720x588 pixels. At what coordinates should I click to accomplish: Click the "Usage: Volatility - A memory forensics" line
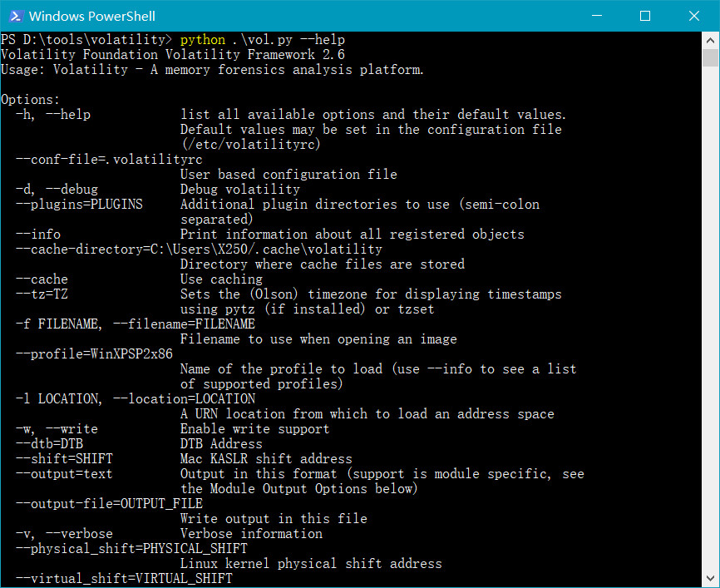click(212, 70)
